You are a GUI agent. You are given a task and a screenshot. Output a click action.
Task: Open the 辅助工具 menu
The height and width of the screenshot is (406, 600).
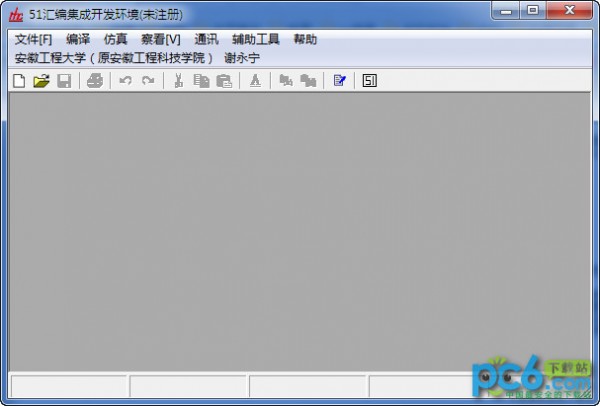(x=256, y=39)
